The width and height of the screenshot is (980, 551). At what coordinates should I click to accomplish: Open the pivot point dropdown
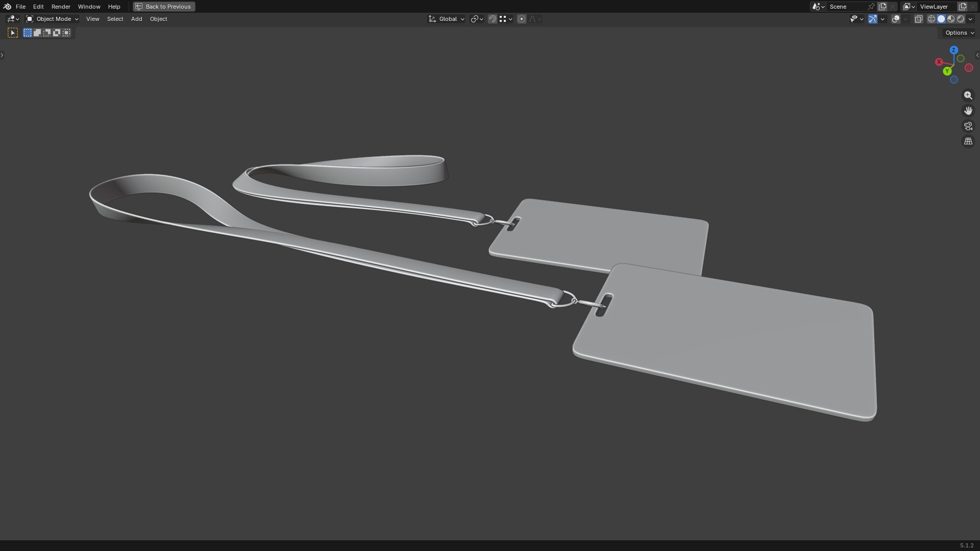tap(477, 19)
